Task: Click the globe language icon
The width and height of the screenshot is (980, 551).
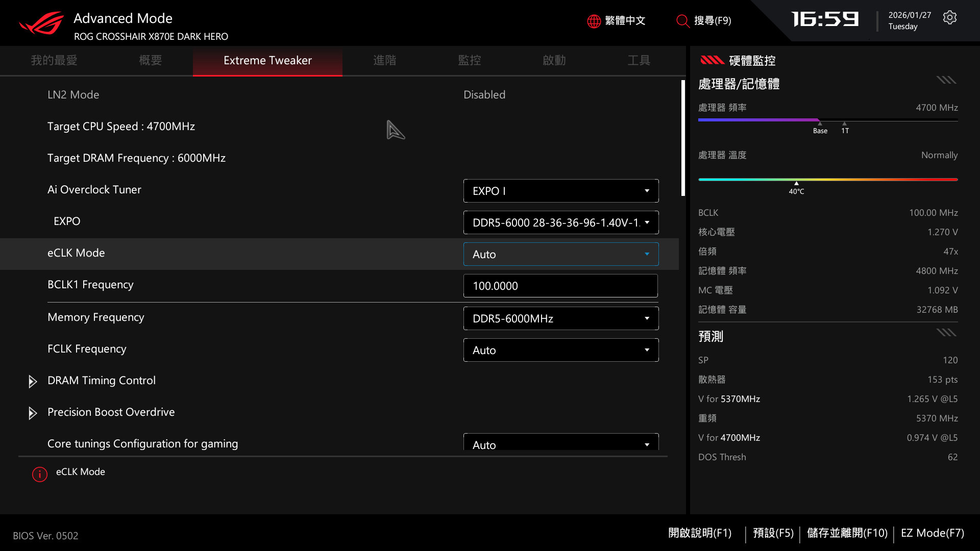Action: click(594, 21)
